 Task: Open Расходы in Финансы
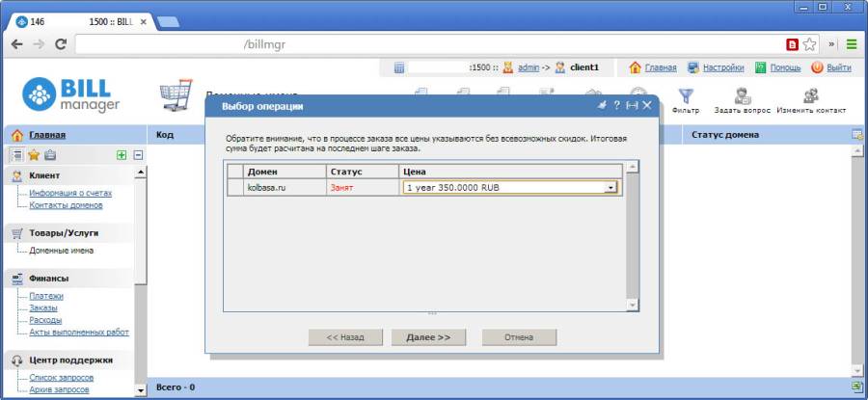coord(45,320)
